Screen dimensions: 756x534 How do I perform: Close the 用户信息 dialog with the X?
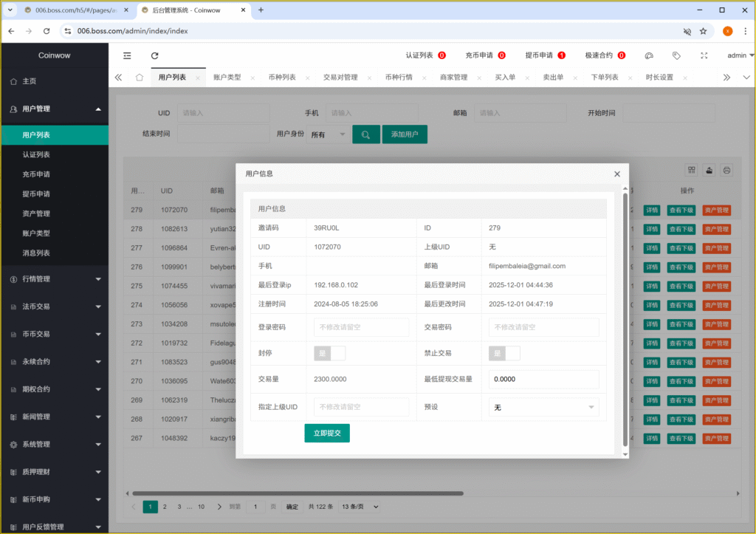click(x=617, y=174)
